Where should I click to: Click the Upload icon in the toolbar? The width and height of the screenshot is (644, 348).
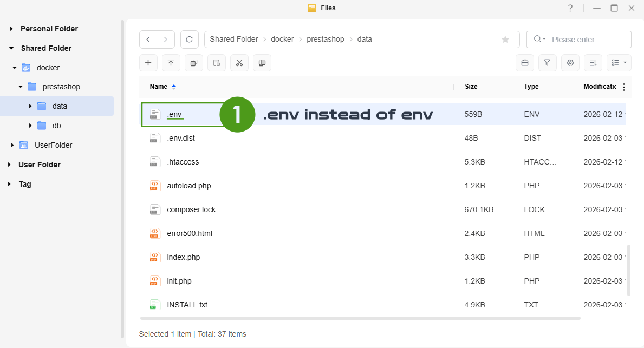click(x=171, y=63)
